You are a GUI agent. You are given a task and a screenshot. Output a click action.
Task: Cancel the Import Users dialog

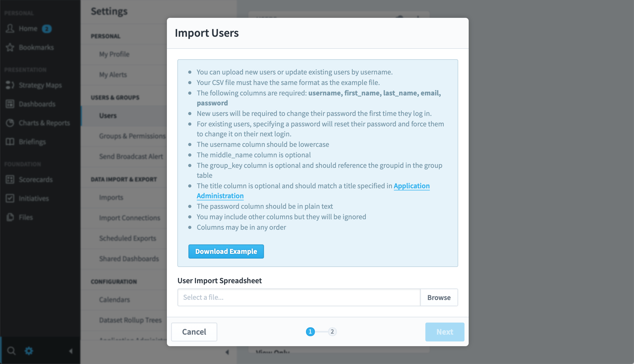click(194, 332)
